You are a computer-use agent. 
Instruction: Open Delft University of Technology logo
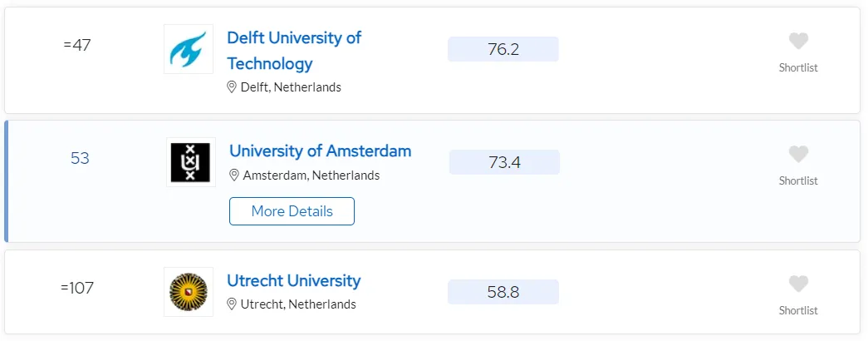click(x=189, y=49)
